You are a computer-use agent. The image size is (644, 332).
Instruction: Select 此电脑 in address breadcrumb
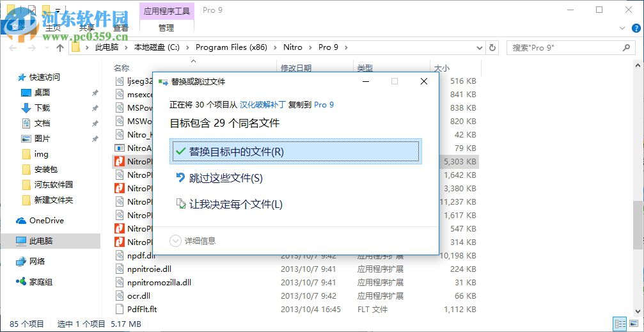coord(107,47)
